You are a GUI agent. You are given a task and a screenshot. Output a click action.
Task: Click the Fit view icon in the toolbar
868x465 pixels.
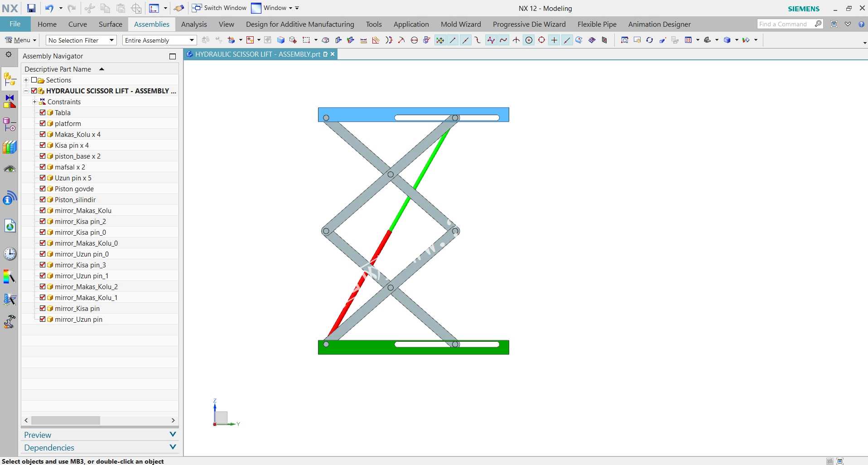624,40
